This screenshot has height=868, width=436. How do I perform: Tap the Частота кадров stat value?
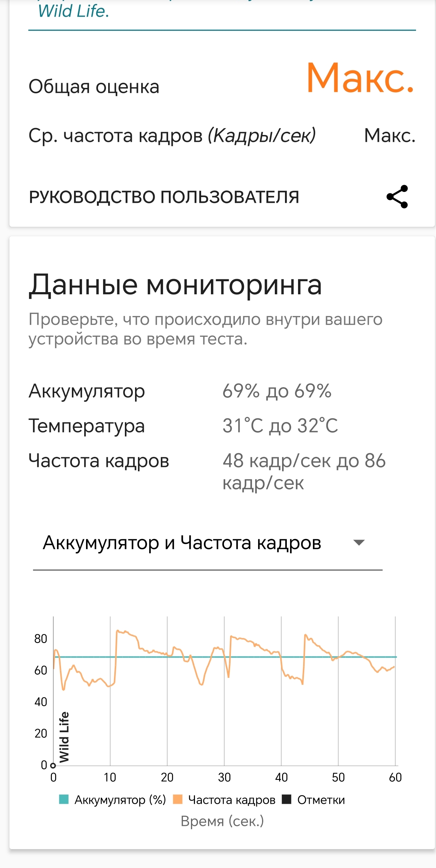(x=304, y=471)
